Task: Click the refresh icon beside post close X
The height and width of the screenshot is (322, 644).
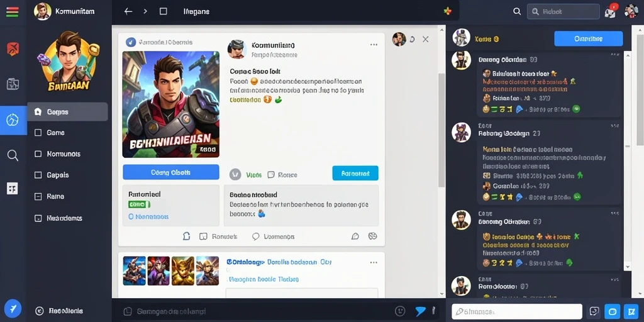Action: (x=413, y=40)
